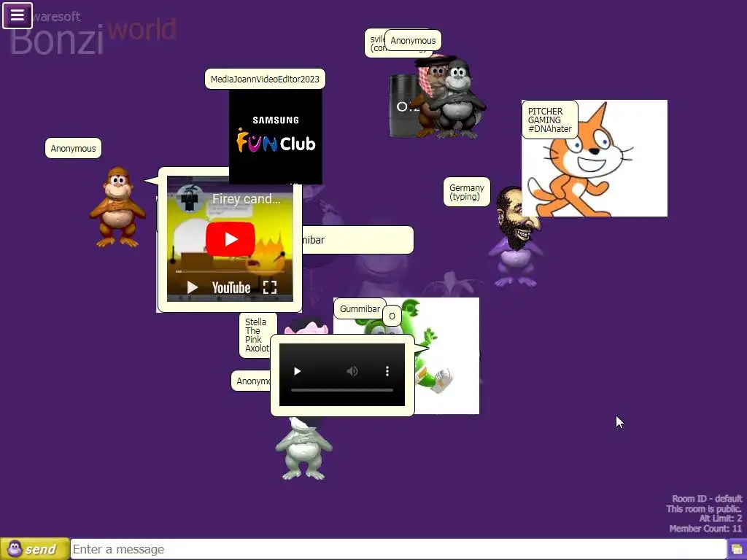Focus the 'Enter a message' input field
Screen dimensions: 747x560
(398, 549)
